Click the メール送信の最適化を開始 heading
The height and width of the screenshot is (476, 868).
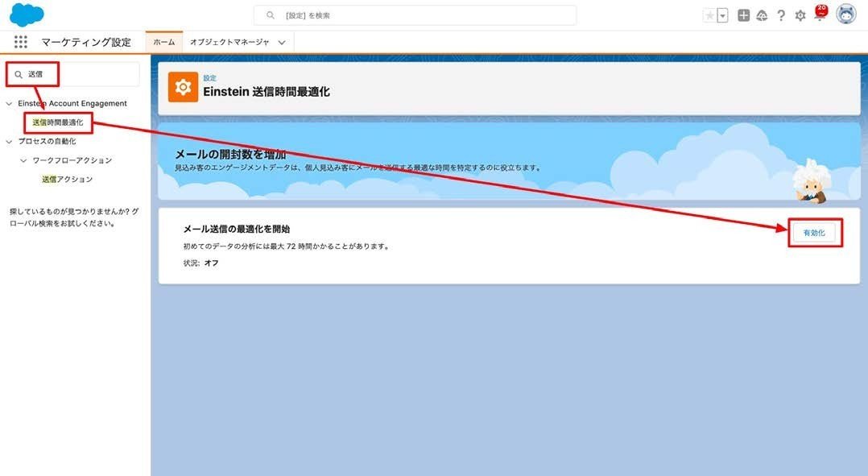point(237,229)
